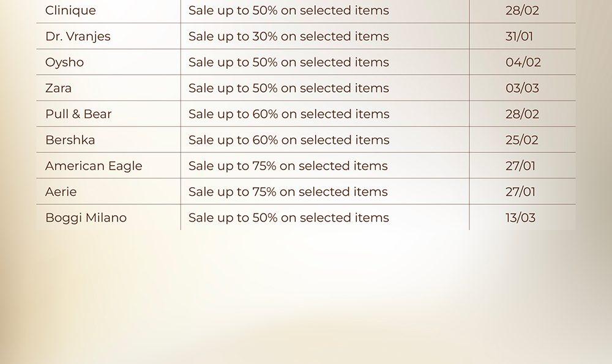Click the Zara date 03/03

[x=522, y=88]
